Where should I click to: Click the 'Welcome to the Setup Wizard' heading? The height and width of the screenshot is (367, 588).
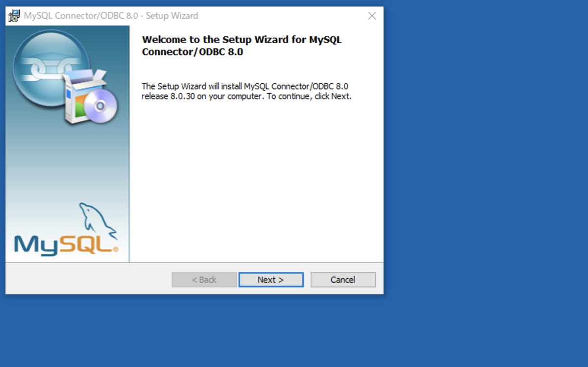(242, 46)
